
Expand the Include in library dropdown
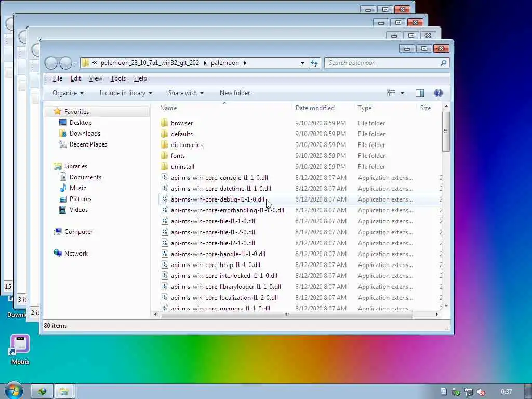[126, 93]
